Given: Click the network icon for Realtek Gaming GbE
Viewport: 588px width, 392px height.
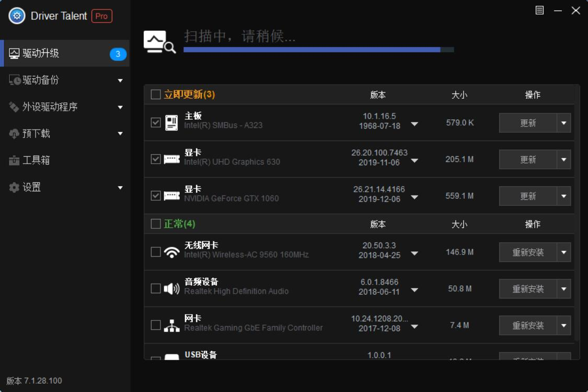Looking at the screenshot, I should tap(172, 325).
